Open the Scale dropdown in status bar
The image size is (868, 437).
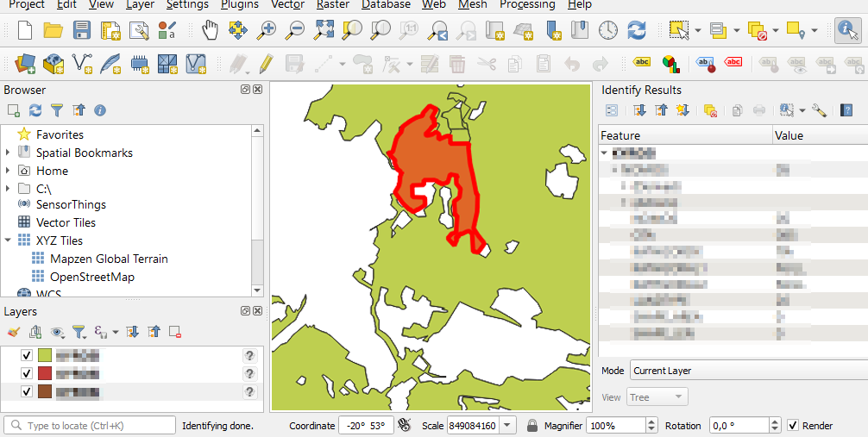pos(506,426)
